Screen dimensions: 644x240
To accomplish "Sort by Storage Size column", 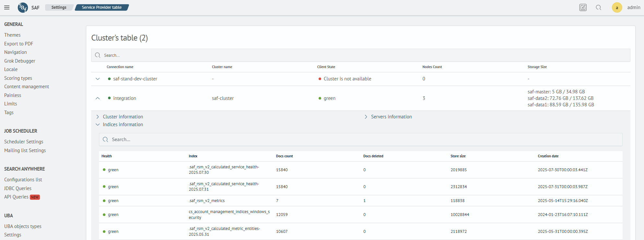I will click(x=537, y=67).
